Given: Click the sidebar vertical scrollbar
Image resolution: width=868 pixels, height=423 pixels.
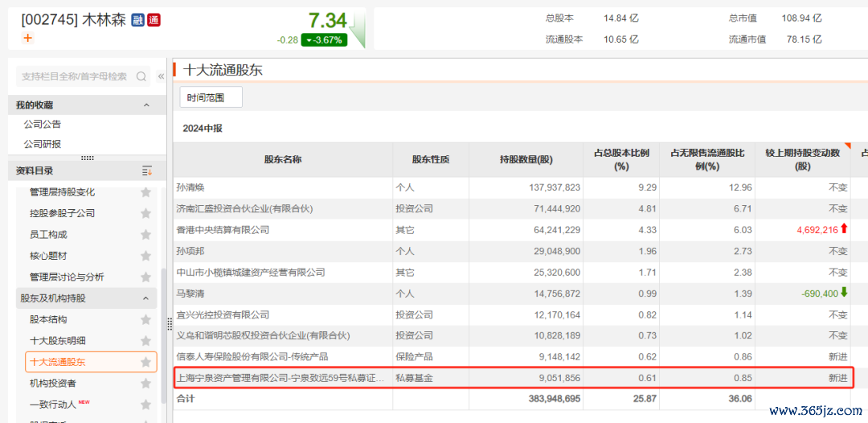Looking at the screenshot, I should click(162, 335).
